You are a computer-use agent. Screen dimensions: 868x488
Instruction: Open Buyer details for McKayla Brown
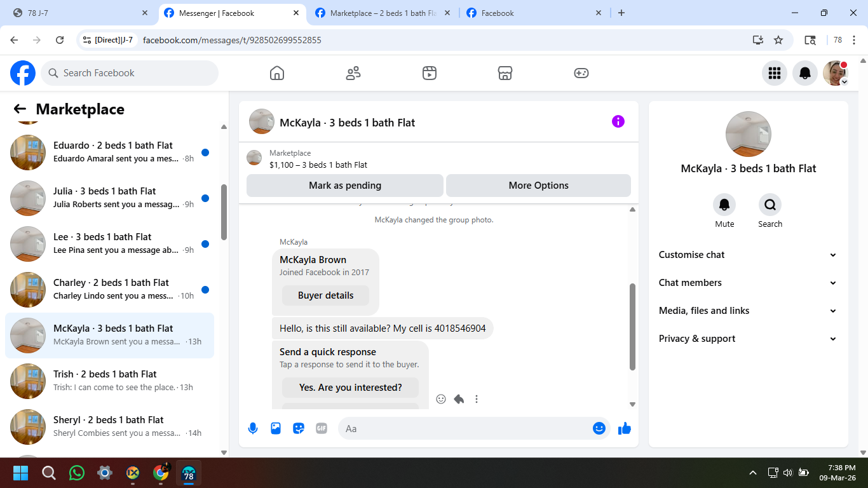[x=326, y=295]
